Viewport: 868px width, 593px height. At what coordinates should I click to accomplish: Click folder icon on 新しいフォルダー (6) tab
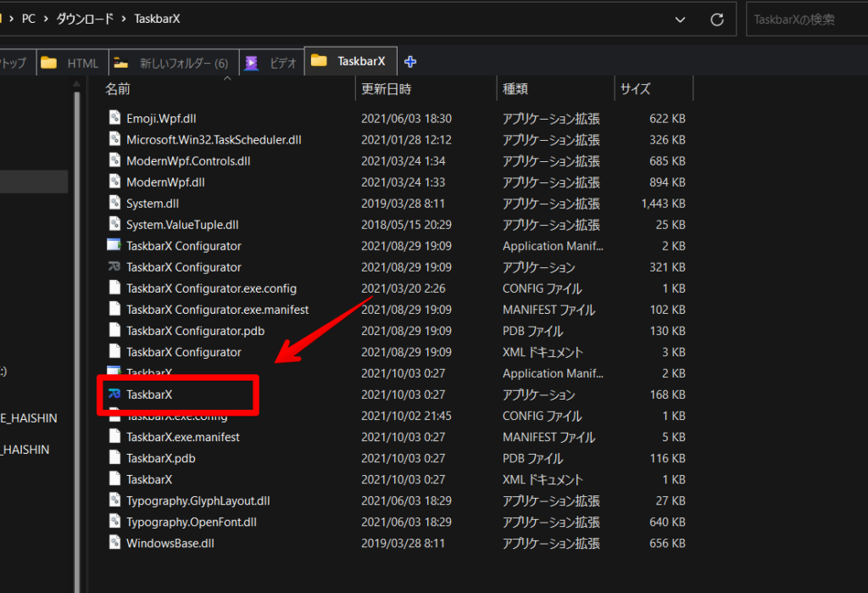121,63
